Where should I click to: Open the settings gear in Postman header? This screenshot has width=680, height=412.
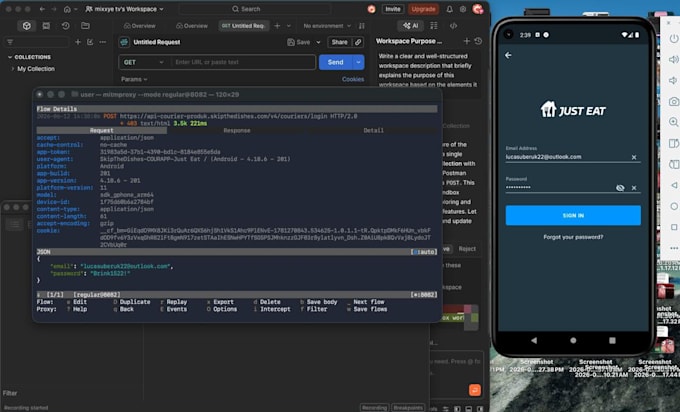[463, 9]
